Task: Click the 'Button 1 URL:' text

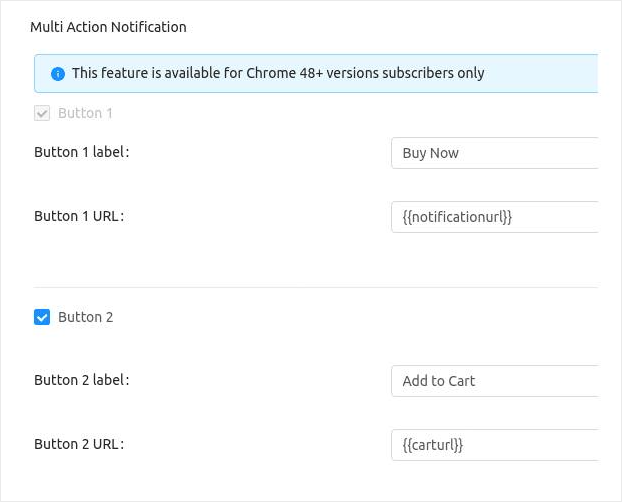Action: pyautogui.click(x=79, y=216)
